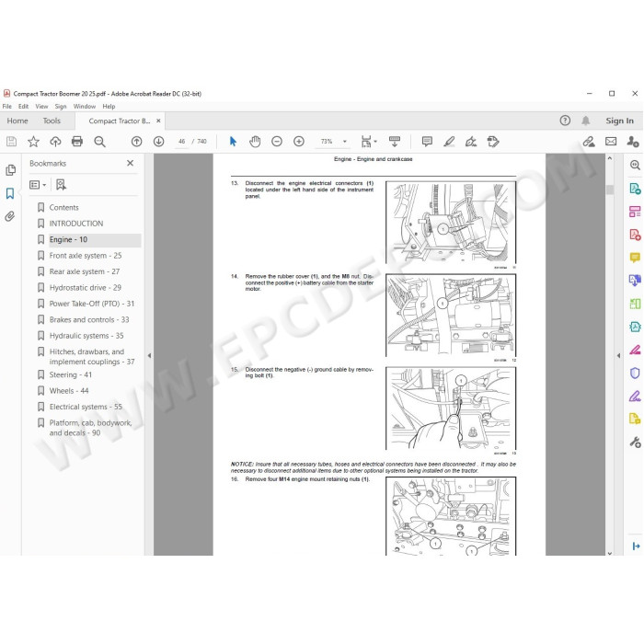Go to next page

pos(158,142)
